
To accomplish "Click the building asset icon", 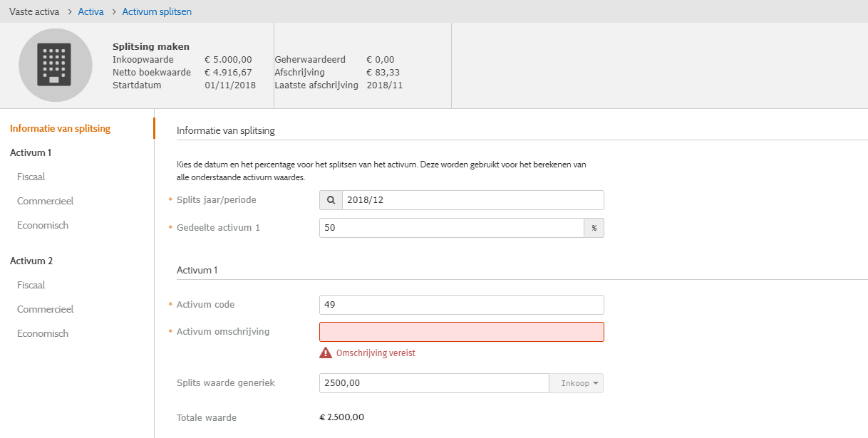I will click(55, 65).
